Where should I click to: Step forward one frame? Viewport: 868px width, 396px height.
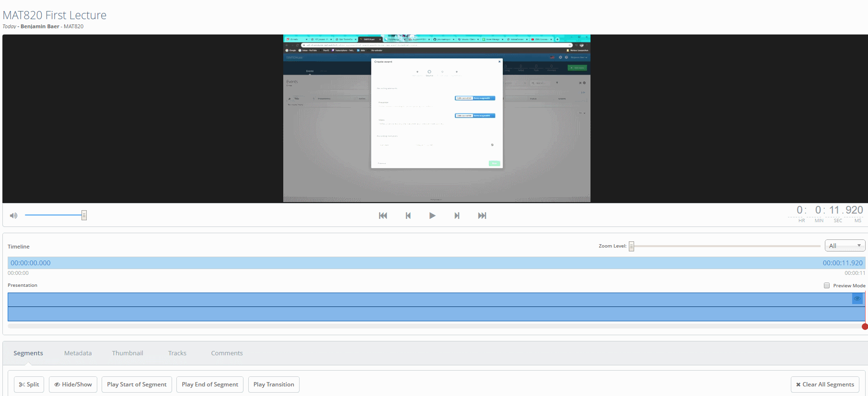457,215
